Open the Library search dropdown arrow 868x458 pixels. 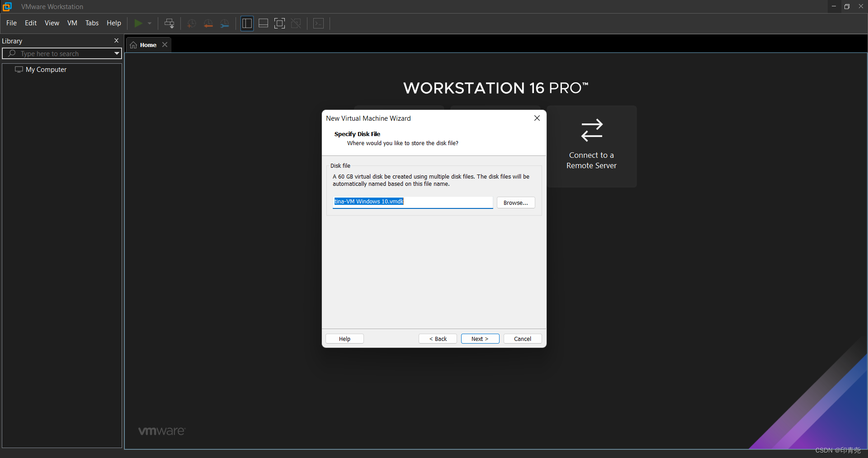click(117, 53)
